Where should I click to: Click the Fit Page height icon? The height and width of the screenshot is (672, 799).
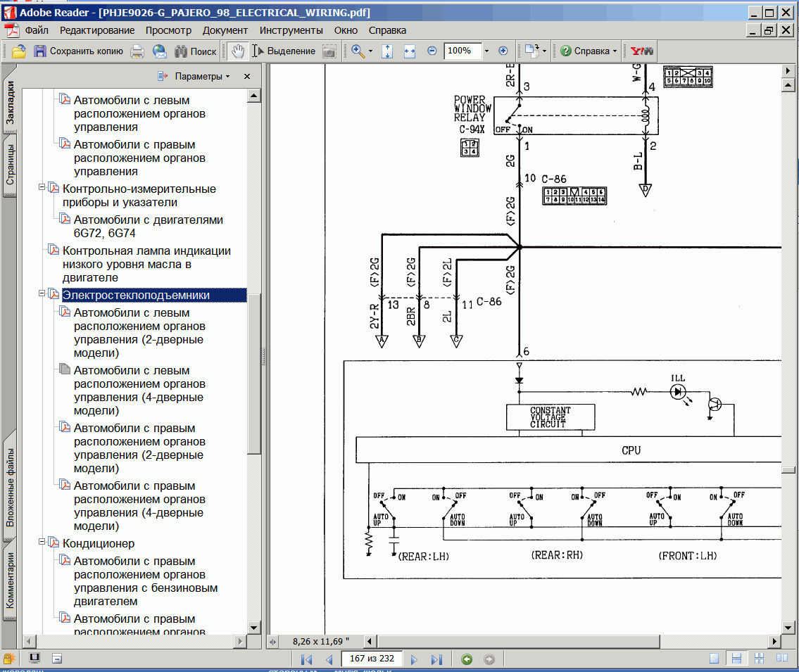386,51
